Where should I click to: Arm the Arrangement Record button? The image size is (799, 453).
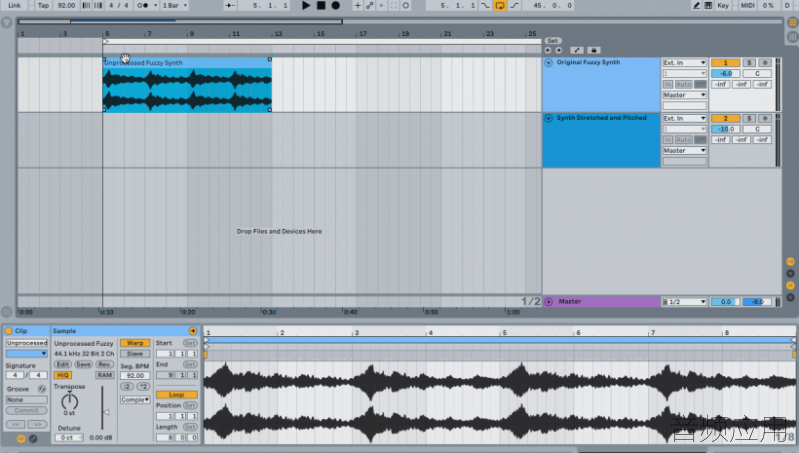point(336,6)
